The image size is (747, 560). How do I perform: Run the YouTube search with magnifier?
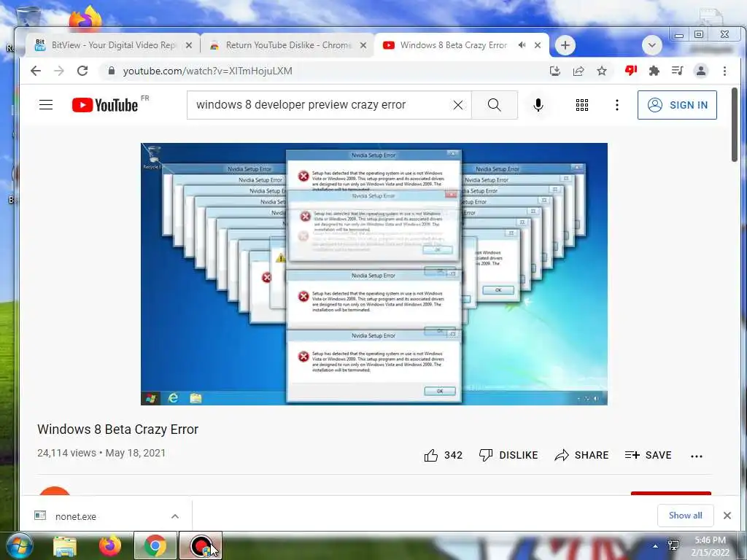pyautogui.click(x=495, y=105)
